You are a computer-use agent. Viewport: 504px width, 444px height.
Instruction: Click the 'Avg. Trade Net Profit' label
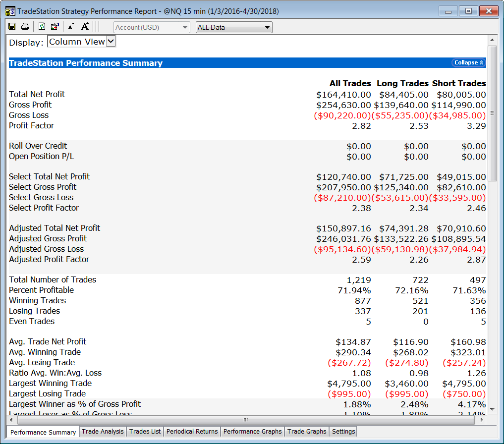[x=48, y=341]
